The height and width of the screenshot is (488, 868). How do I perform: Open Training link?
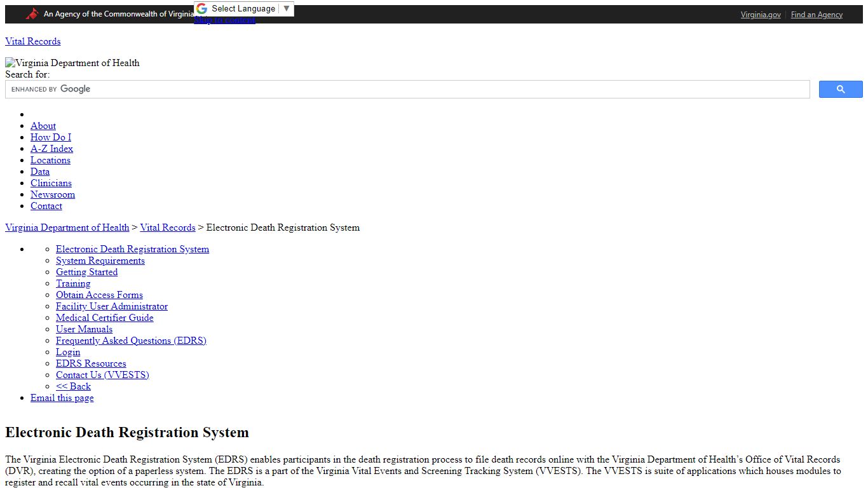[x=73, y=283]
